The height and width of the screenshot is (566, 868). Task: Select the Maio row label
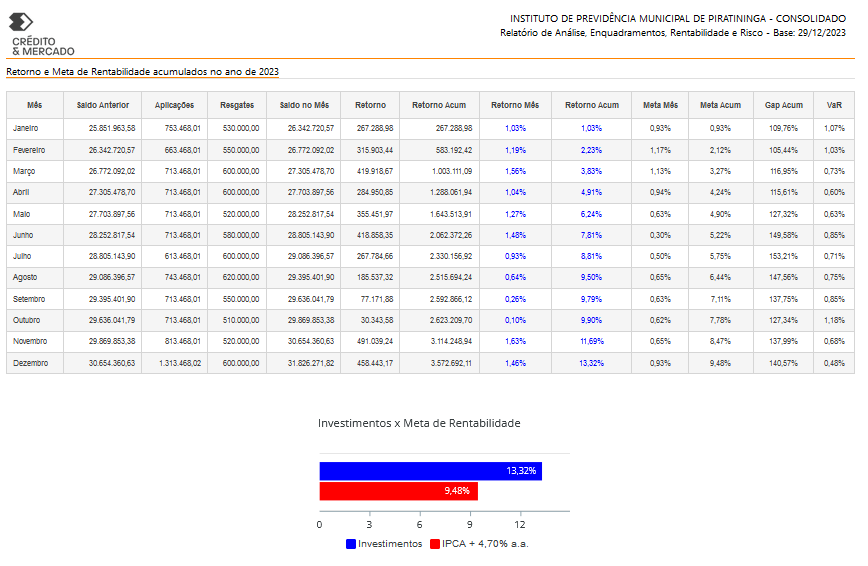(22, 214)
